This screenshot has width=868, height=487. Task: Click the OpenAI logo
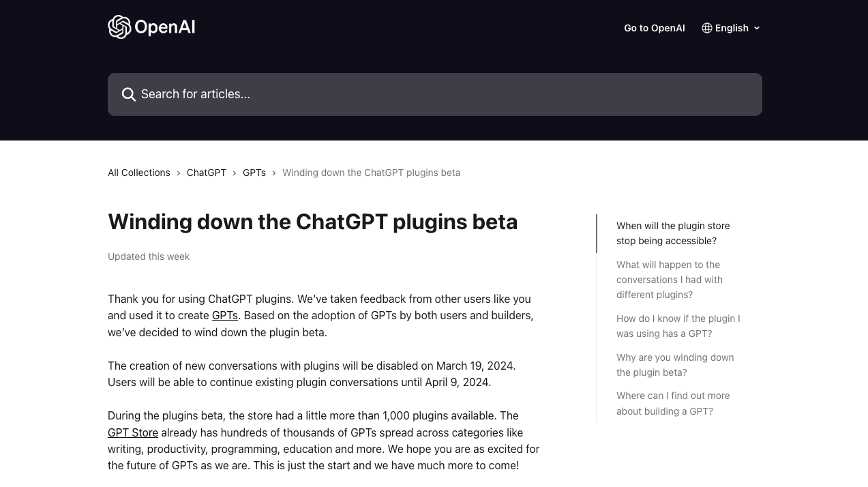[151, 27]
